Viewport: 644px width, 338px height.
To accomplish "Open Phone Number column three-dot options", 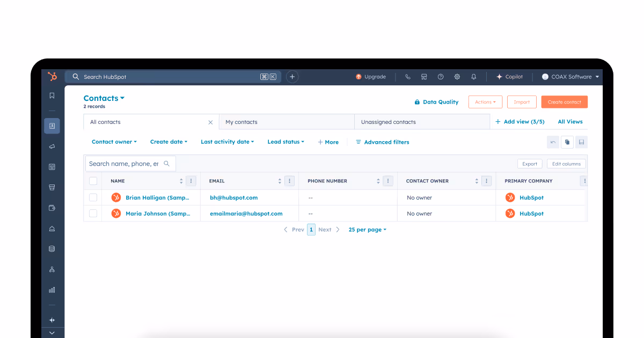I will [x=388, y=181].
